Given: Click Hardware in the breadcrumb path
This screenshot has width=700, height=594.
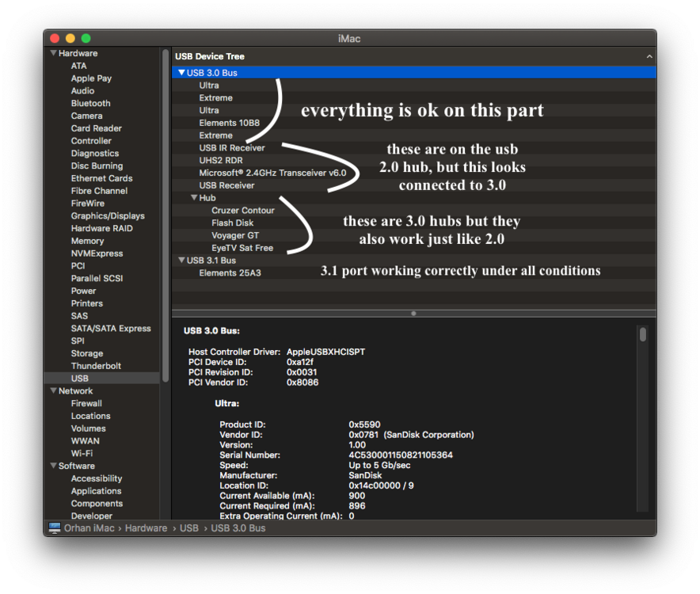Looking at the screenshot, I should coord(146,527).
